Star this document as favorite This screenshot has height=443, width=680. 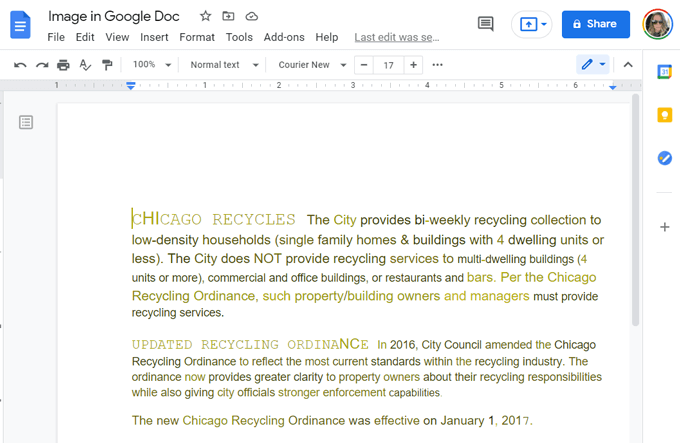(x=205, y=17)
